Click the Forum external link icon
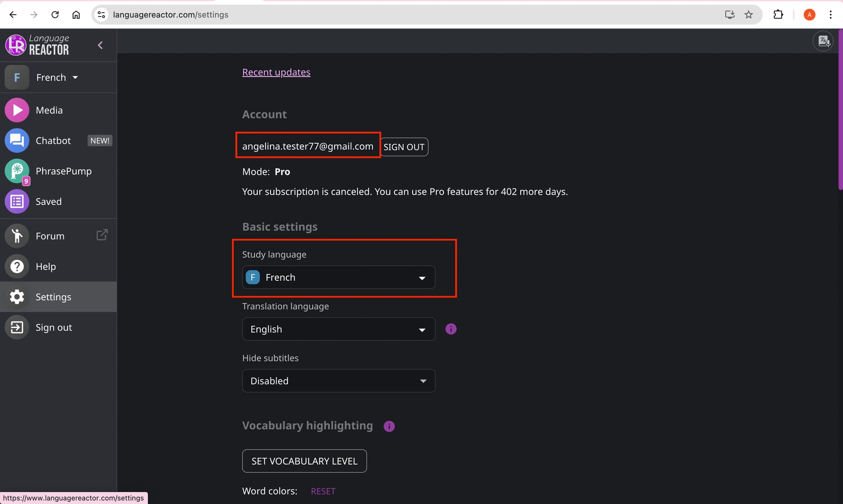 point(102,235)
